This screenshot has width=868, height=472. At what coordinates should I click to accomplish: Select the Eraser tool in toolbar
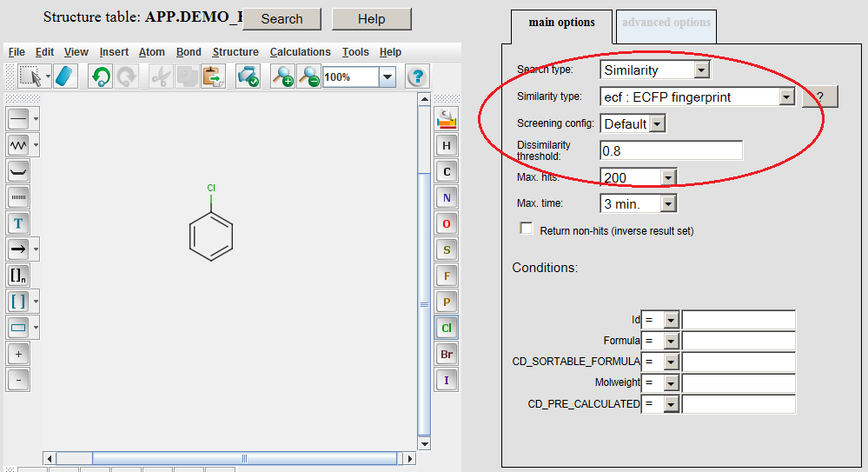click(x=66, y=76)
